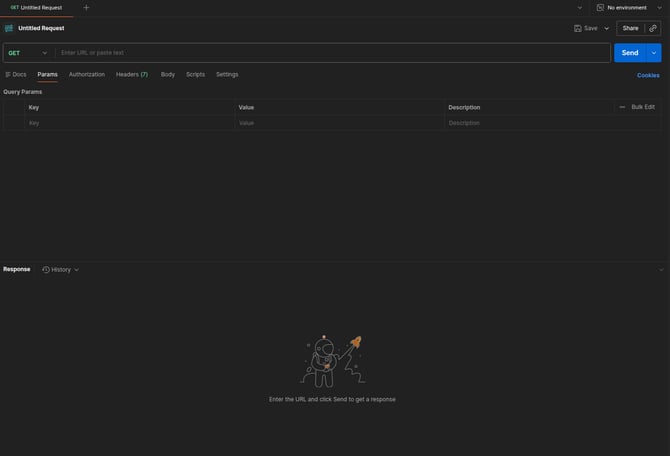Expand the GET method dropdown
Screen dimensions: 670x456
[x=28, y=53]
